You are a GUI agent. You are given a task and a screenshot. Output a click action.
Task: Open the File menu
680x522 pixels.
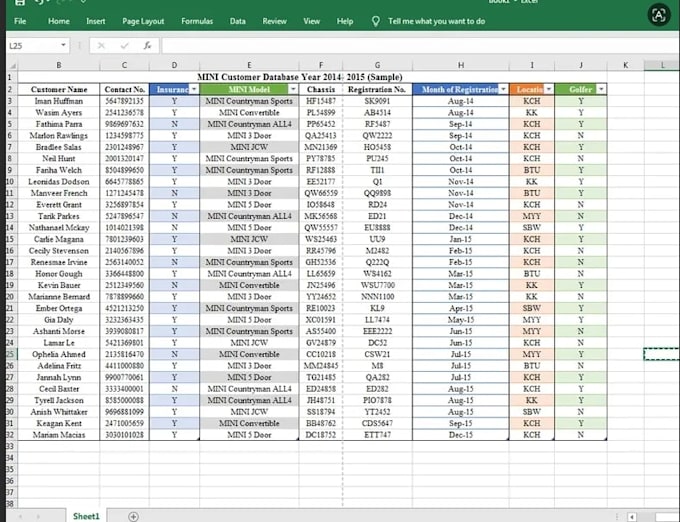pos(20,21)
